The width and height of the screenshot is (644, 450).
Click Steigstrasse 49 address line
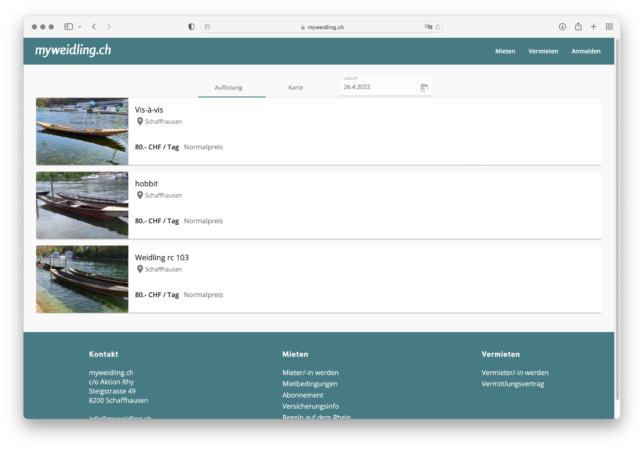pyautogui.click(x=112, y=391)
